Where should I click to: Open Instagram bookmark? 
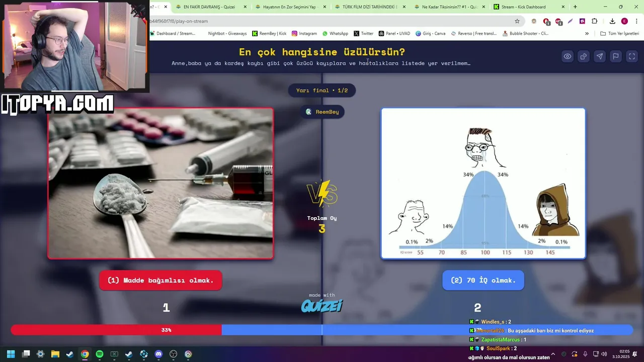coord(304,34)
